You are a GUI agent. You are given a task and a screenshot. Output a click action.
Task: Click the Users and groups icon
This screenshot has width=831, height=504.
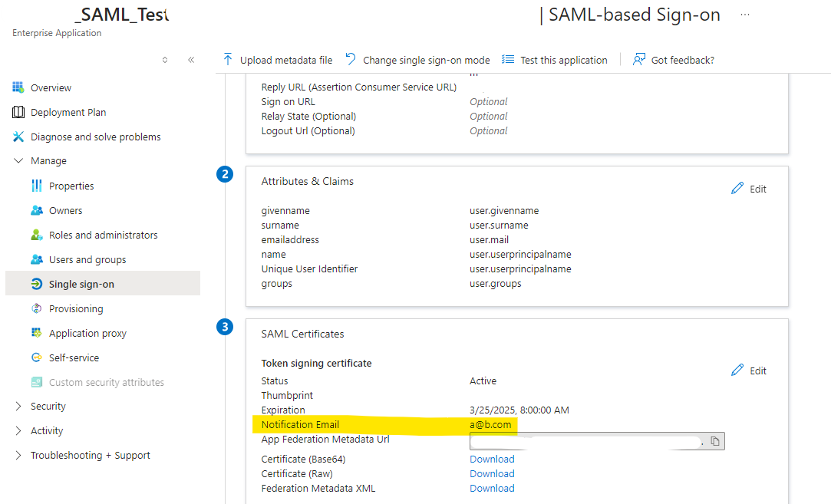38,259
